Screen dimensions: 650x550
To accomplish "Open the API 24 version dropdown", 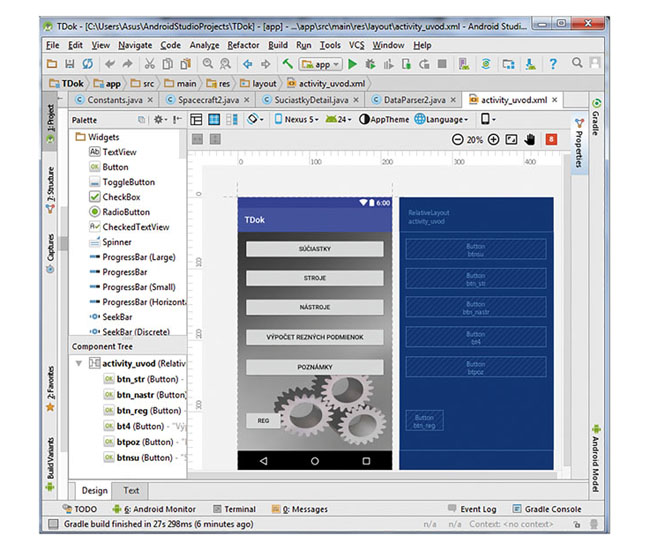I will pyautogui.click(x=338, y=119).
